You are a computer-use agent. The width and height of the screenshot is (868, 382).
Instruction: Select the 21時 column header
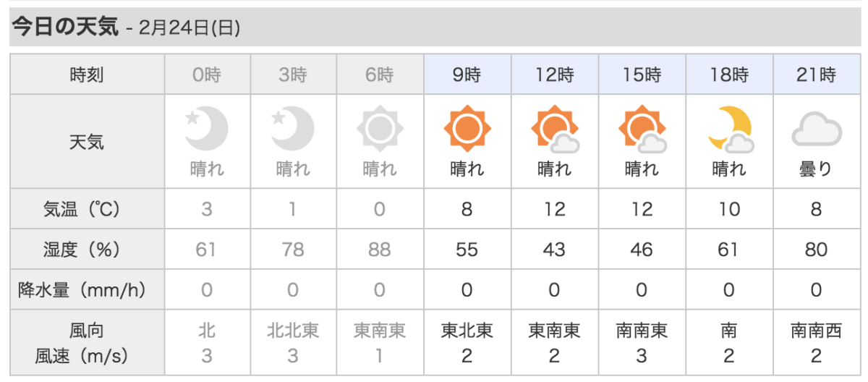coord(816,75)
